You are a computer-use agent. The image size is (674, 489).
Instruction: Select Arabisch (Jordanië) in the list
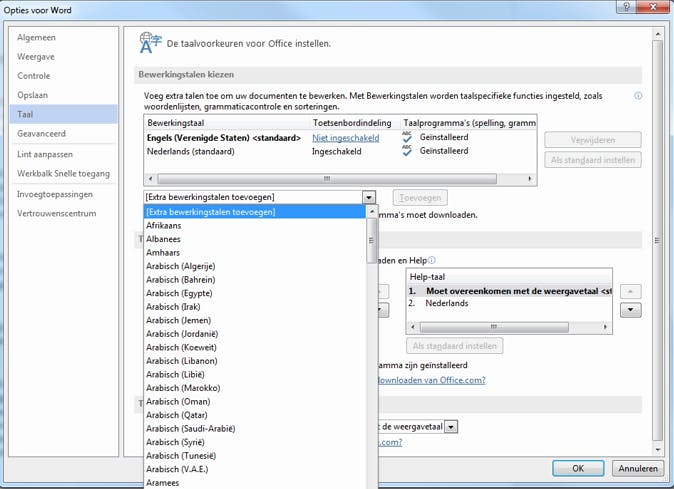click(255, 334)
